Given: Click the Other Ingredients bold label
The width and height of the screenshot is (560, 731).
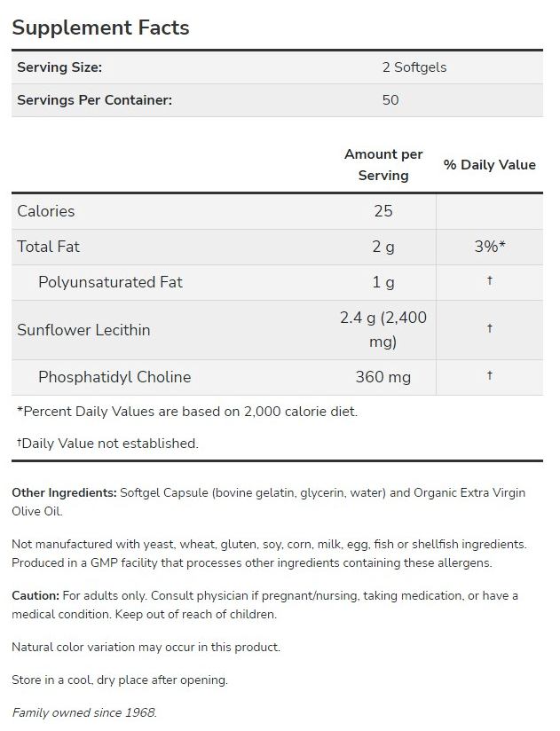Looking at the screenshot, I should (64, 492).
